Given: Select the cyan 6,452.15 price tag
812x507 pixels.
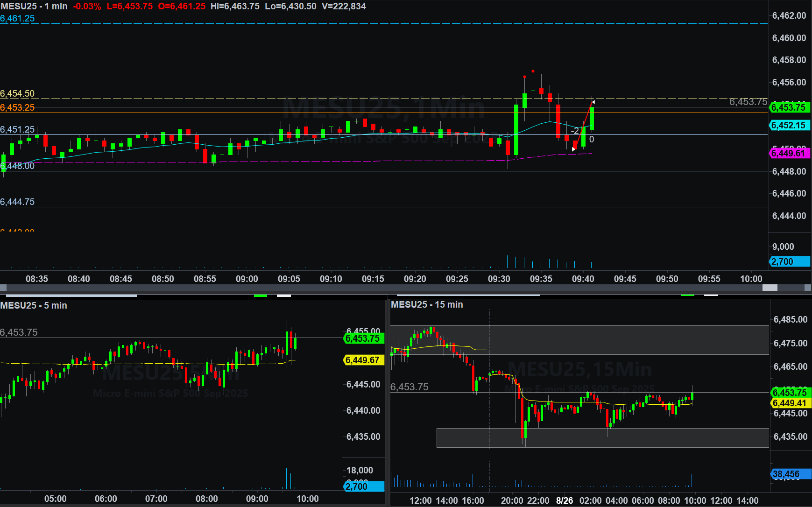Looking at the screenshot, I should [x=789, y=125].
